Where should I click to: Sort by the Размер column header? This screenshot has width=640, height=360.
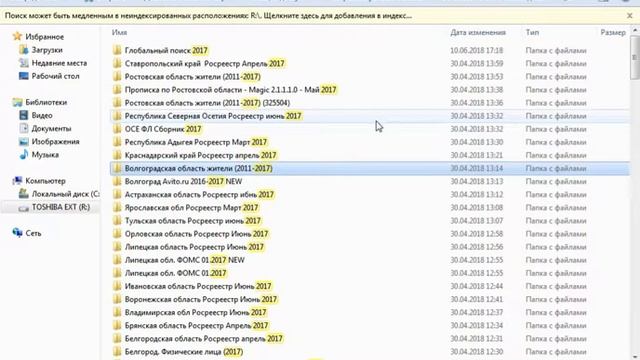[613, 32]
